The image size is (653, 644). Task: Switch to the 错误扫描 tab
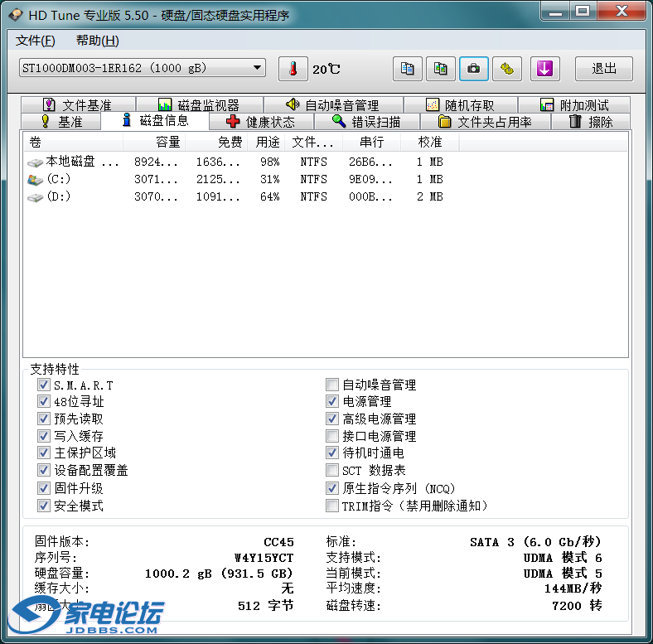[366, 122]
